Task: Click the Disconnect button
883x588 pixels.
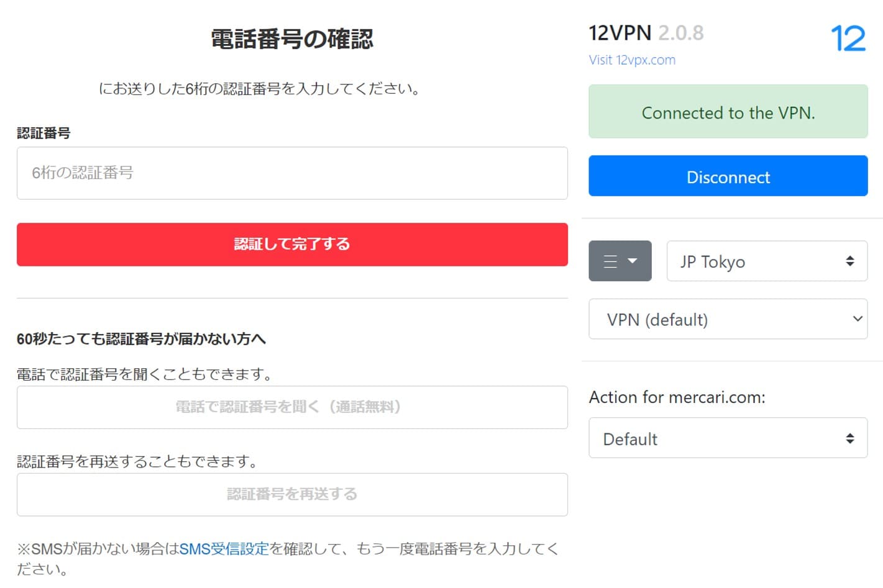Action: pyautogui.click(x=728, y=176)
